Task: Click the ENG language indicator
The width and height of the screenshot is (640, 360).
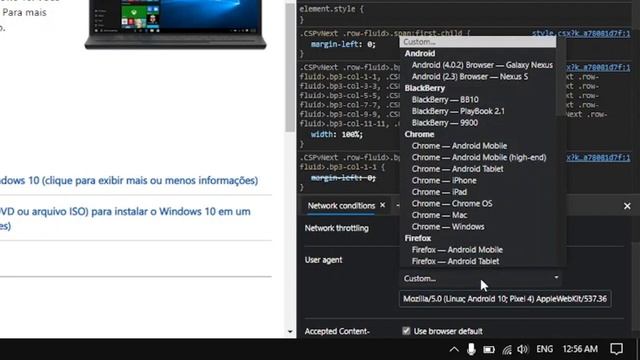Action: point(544,349)
